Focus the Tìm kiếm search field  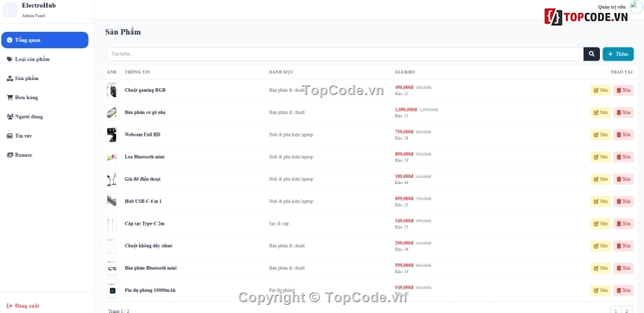click(x=345, y=54)
